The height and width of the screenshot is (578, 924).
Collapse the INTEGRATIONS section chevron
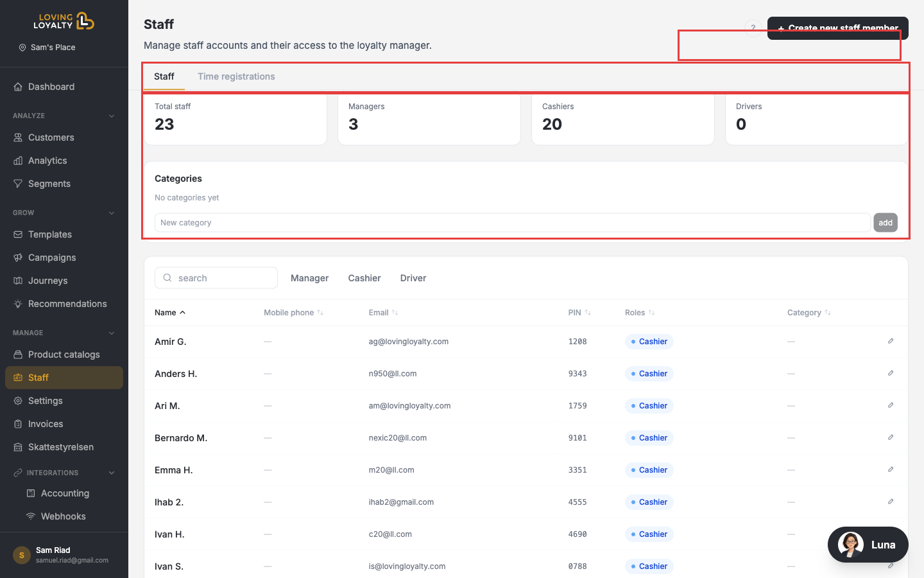[112, 473]
